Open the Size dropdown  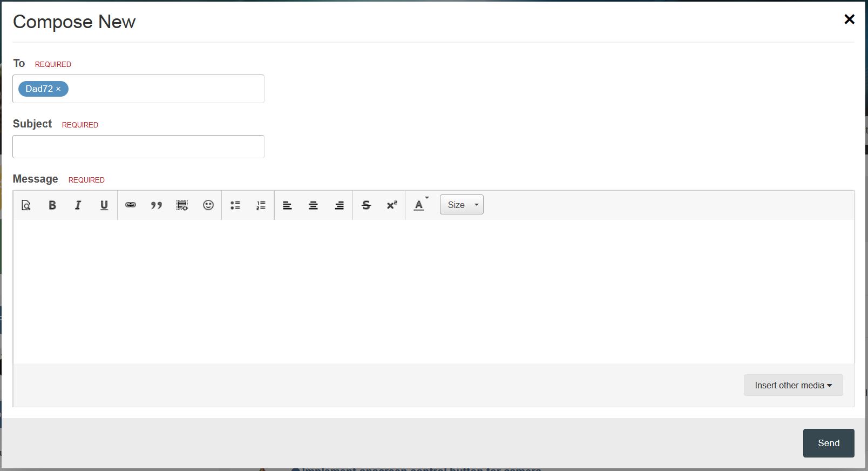[x=462, y=205]
